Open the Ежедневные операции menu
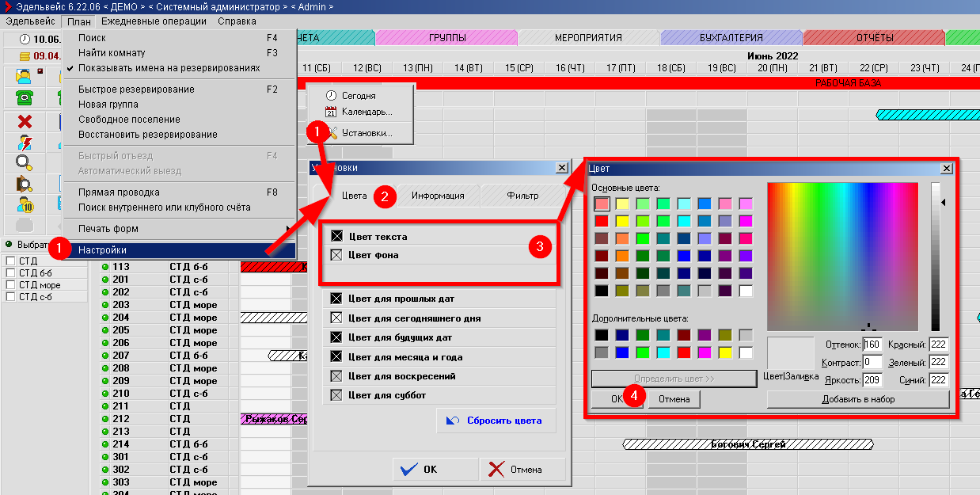 pos(154,21)
